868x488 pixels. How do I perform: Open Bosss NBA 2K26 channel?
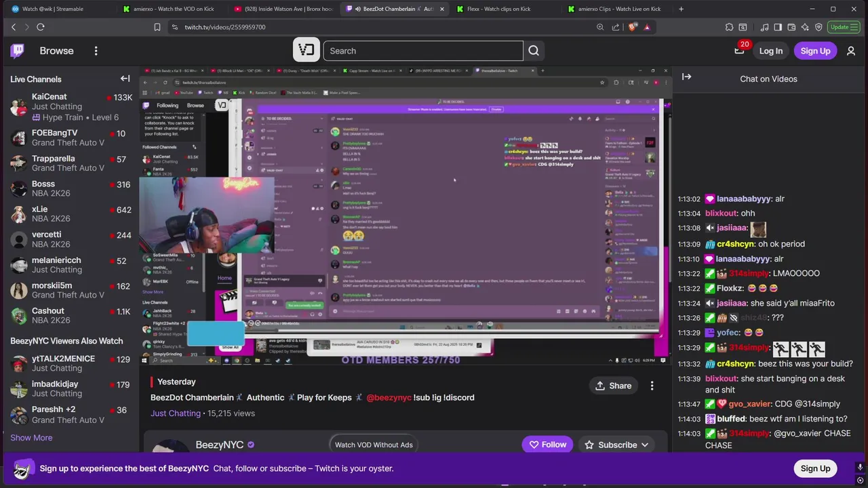(x=71, y=188)
